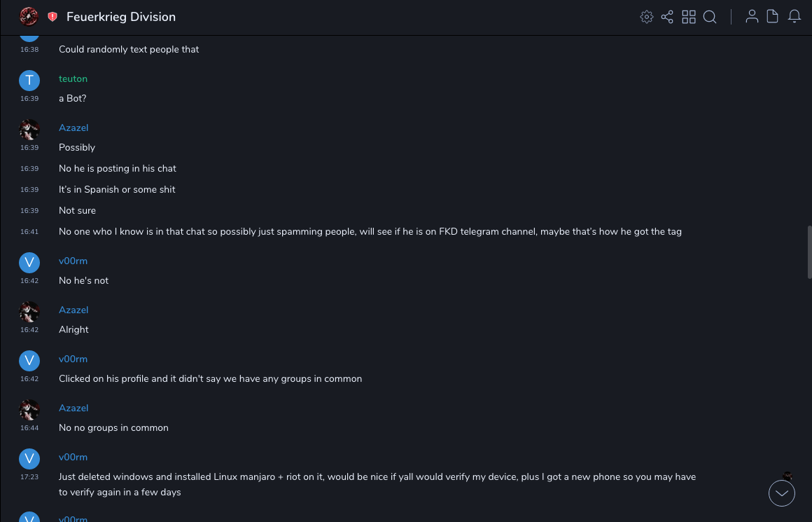This screenshot has width=812, height=522.
Task: Click the Feuerkrieg Division room avatar
Action: tap(29, 17)
